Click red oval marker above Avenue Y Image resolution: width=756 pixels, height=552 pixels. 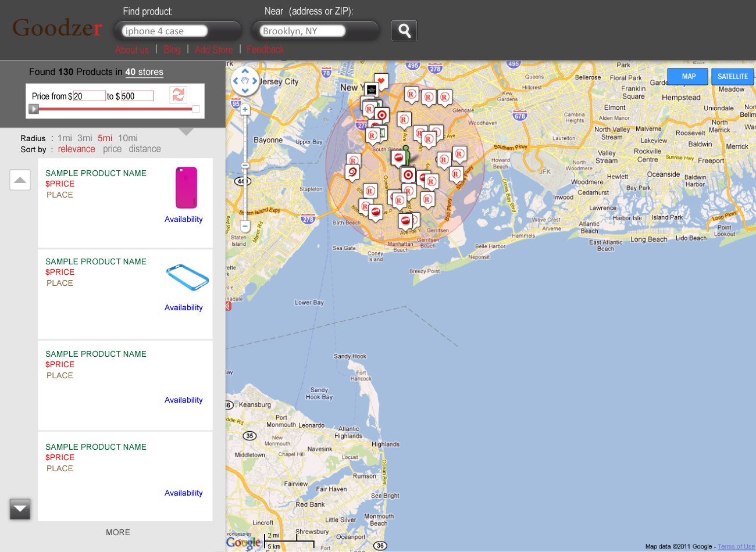tap(405, 221)
